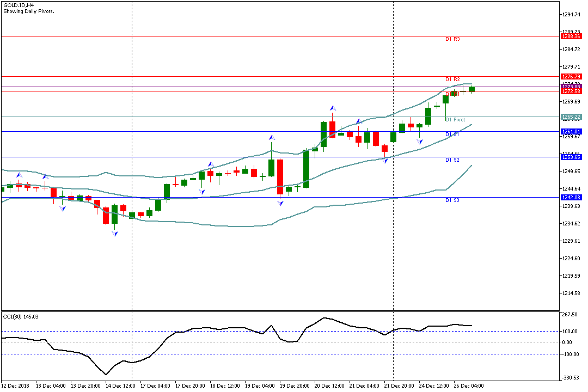Click the purple 1273.88 current price tag
This screenshot has height=392, width=588.
pos(571,87)
